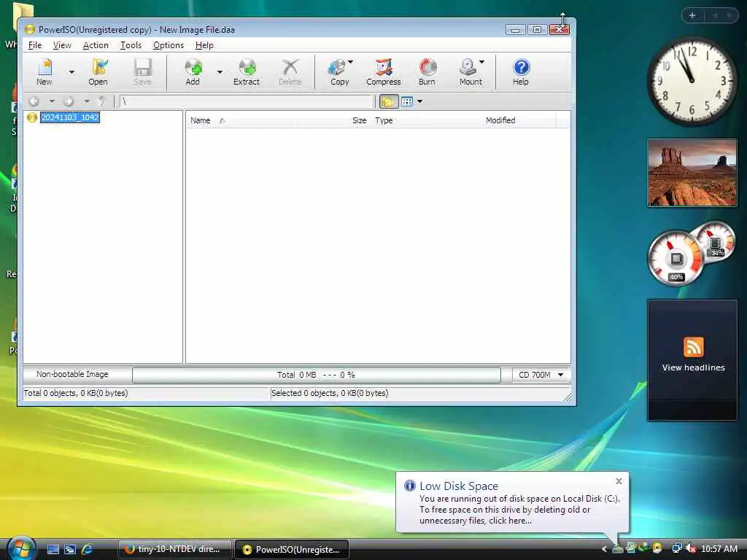
Task: Click the Up one level arrow
Action: click(x=102, y=101)
